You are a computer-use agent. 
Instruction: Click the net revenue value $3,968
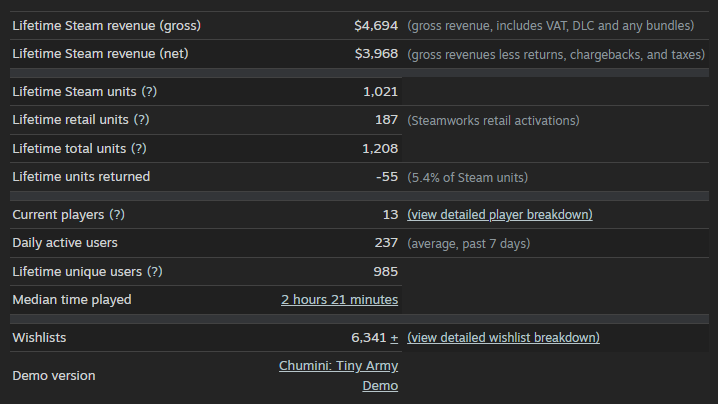[x=376, y=54]
